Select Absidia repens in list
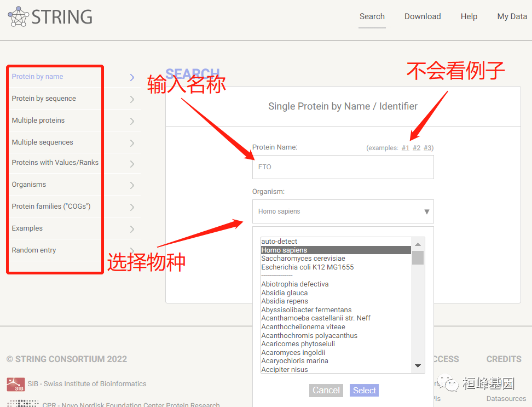The width and height of the screenshot is (532, 407). pos(336,301)
